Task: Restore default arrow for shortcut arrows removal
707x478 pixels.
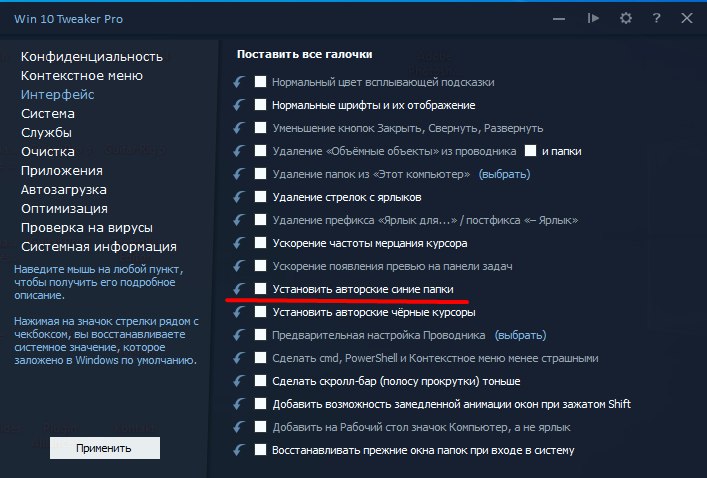Action: 239,197
